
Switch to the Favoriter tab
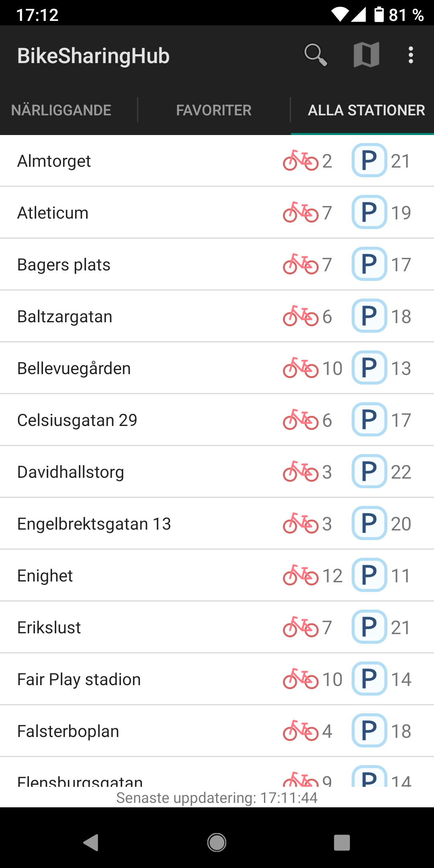click(214, 110)
